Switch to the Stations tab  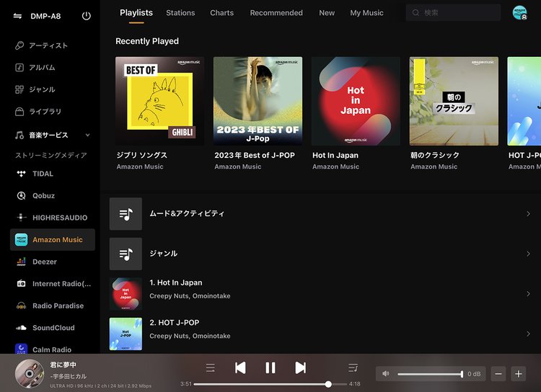(180, 13)
